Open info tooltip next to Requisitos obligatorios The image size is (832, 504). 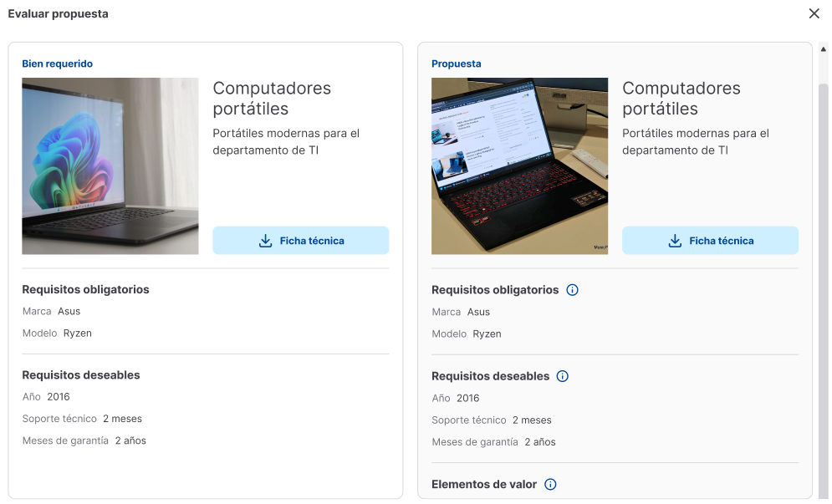pos(572,289)
